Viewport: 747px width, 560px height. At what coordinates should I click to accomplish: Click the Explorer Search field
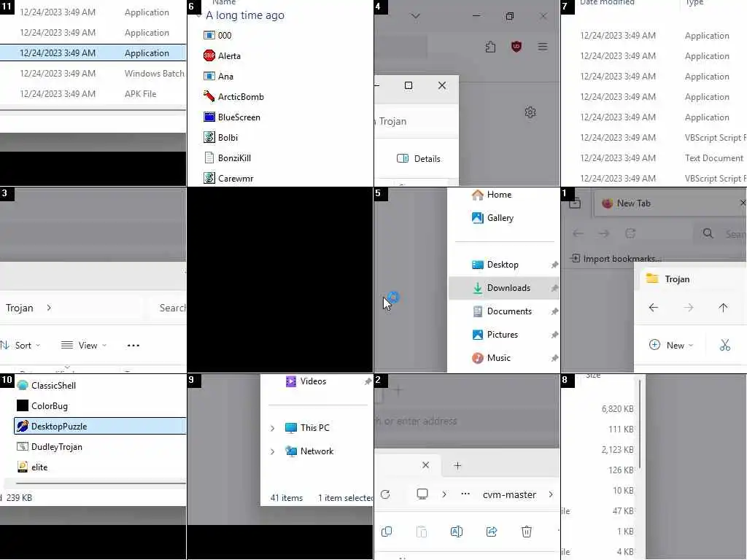[167, 308]
